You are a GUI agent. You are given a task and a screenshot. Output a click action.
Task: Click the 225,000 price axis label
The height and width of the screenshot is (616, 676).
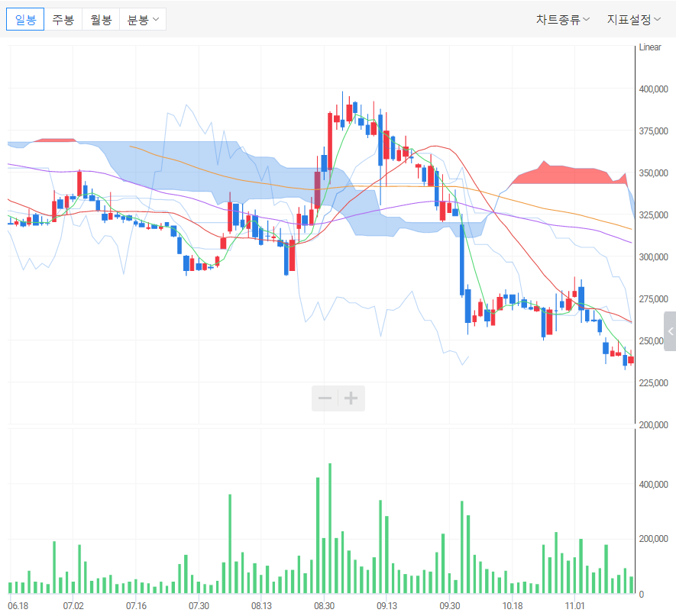pyautogui.click(x=653, y=383)
